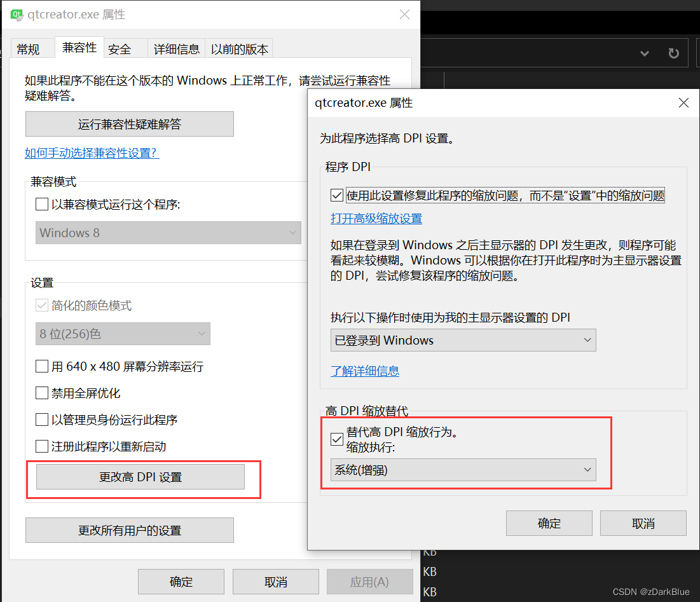The width and height of the screenshot is (700, 602).
Task: Click the 应用(A) button
Action: pyautogui.click(x=369, y=582)
